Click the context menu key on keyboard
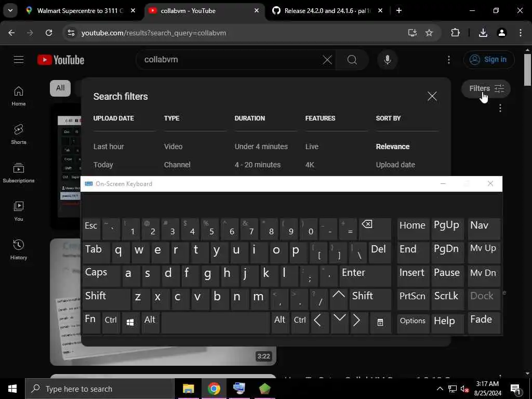This screenshot has height=399, width=532. (x=380, y=322)
